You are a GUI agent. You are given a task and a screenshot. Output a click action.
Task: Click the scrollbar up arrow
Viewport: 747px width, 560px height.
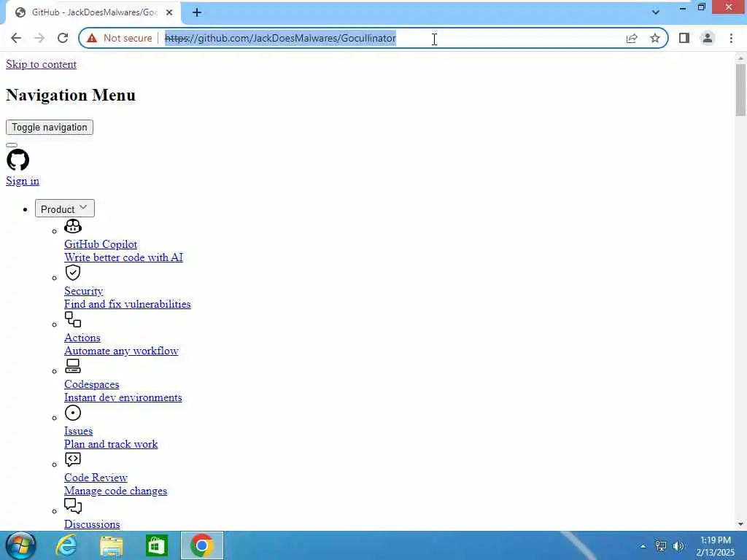740,58
